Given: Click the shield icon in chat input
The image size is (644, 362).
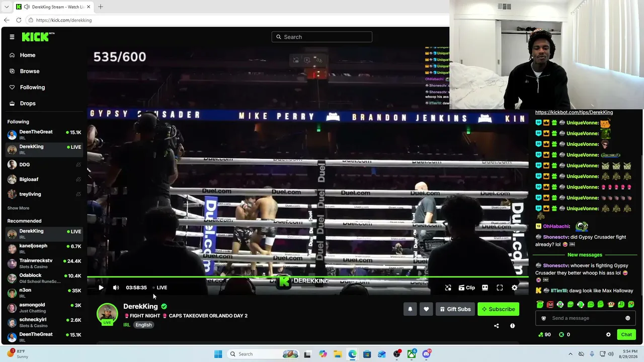Looking at the screenshot, I should tap(543, 318).
